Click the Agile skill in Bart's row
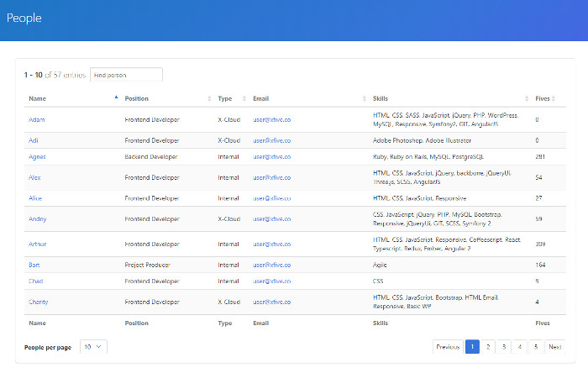This screenshot has width=588, height=368. tap(380, 265)
